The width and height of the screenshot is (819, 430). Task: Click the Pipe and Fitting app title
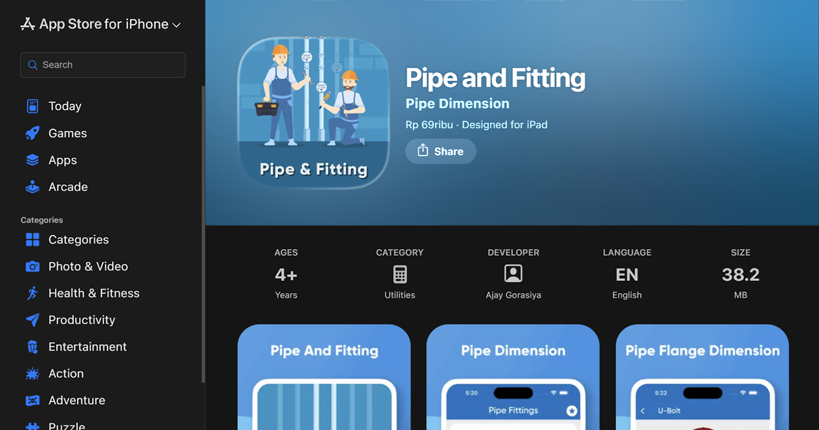click(495, 78)
